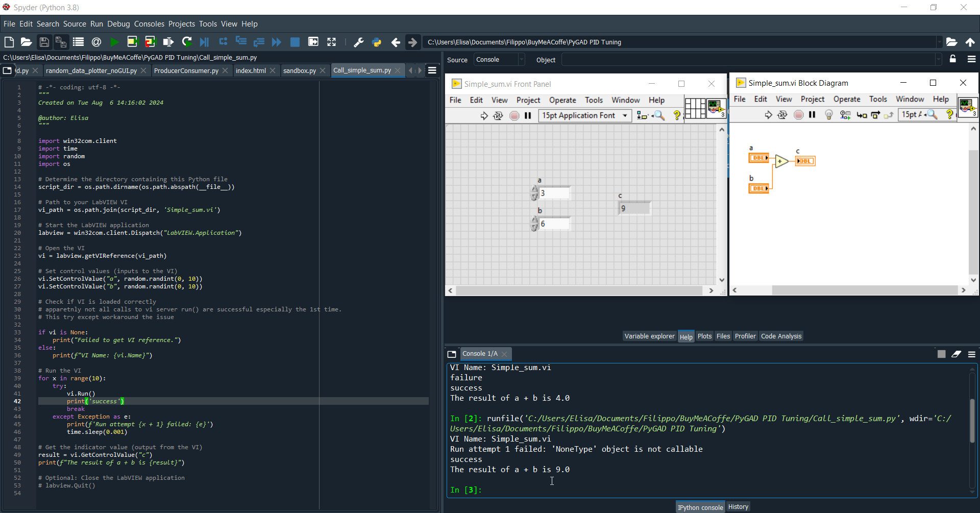
Task: Run the current cell
Action: (132, 42)
